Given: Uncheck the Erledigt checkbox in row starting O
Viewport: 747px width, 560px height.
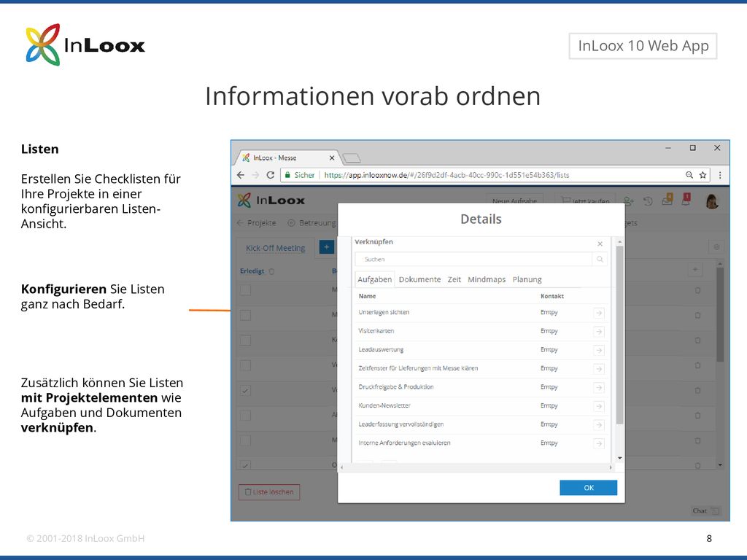Looking at the screenshot, I should pos(245,465).
